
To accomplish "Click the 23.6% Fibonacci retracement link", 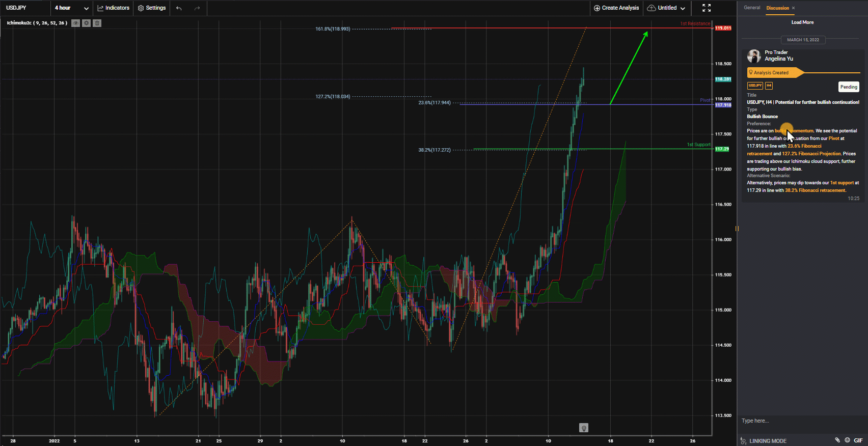I will point(784,150).
